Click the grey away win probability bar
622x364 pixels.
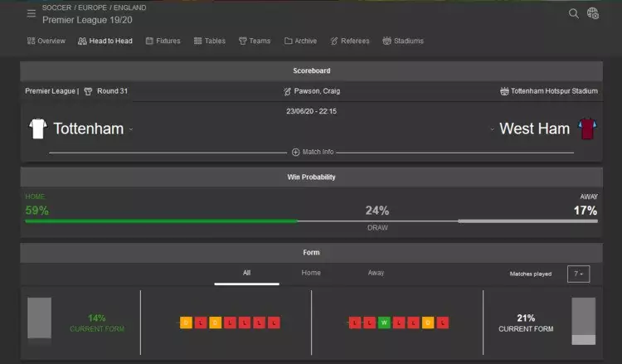click(x=528, y=221)
